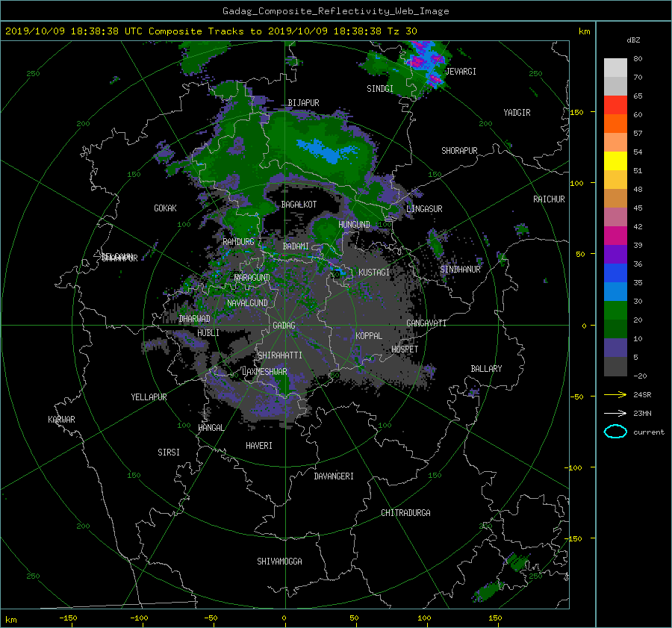Click the LINGASUR label
The image size is (672, 628).
(x=424, y=209)
